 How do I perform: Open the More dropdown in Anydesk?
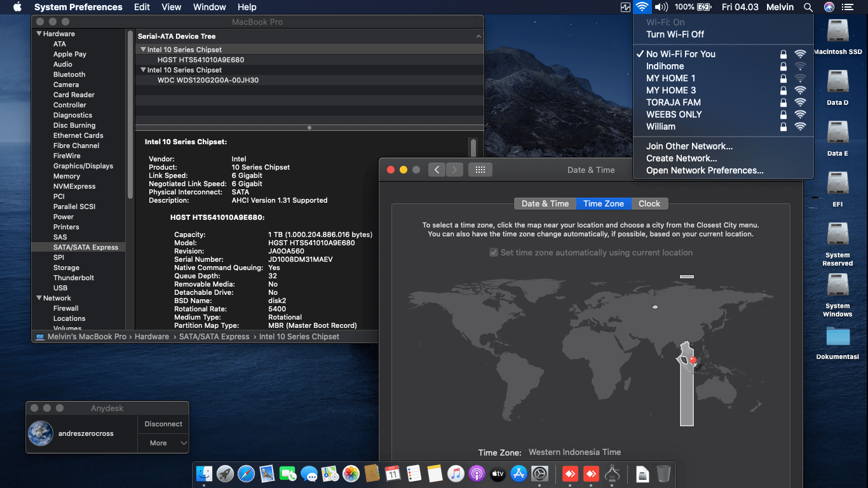coord(163,443)
